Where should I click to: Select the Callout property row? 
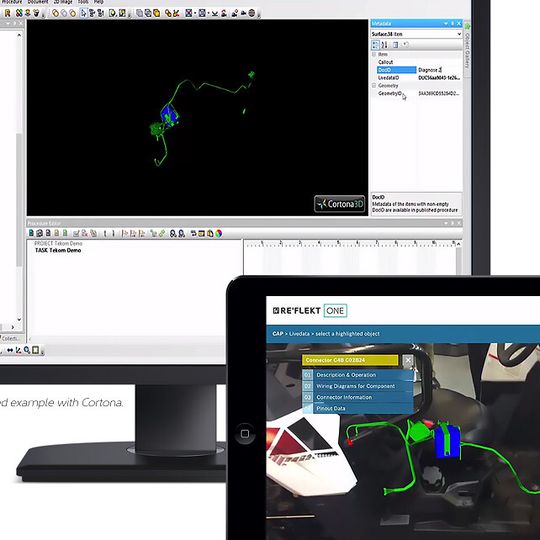coord(418,62)
